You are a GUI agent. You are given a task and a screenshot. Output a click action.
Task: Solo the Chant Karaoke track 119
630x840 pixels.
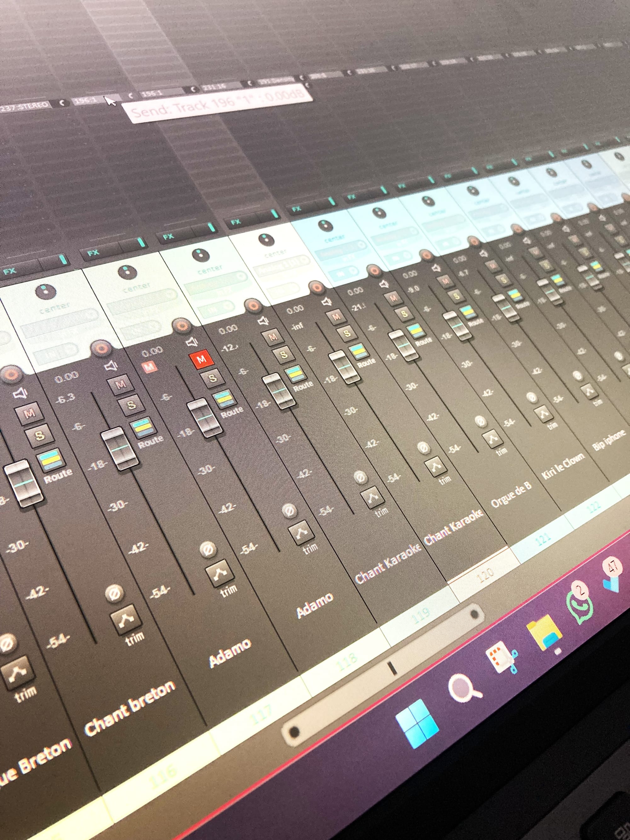pos(283,355)
